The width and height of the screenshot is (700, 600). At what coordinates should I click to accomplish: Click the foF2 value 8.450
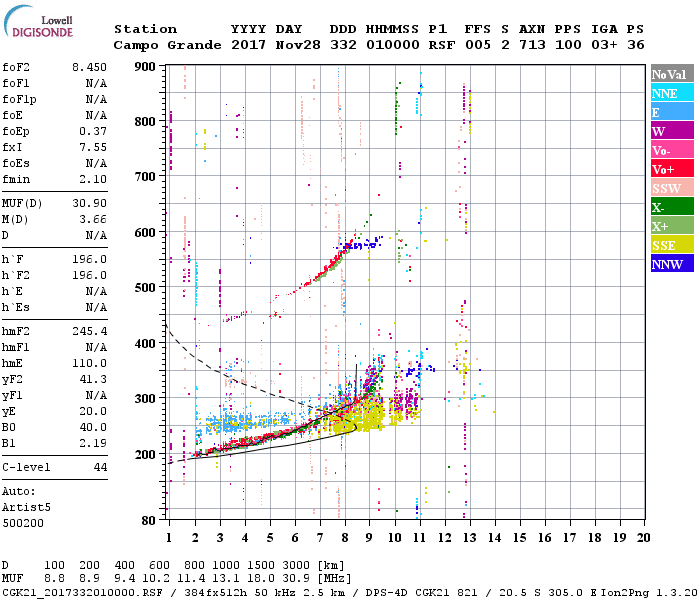click(x=89, y=67)
